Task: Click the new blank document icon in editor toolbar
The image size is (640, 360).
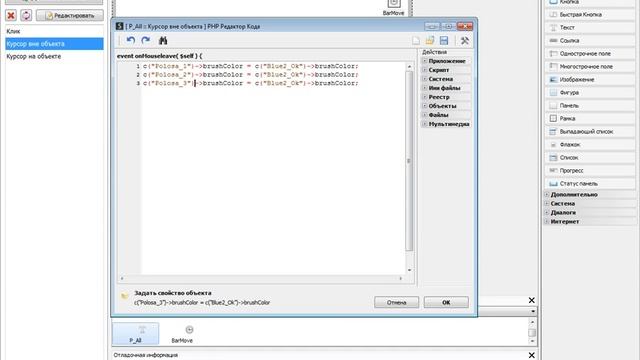Action: coord(416,40)
